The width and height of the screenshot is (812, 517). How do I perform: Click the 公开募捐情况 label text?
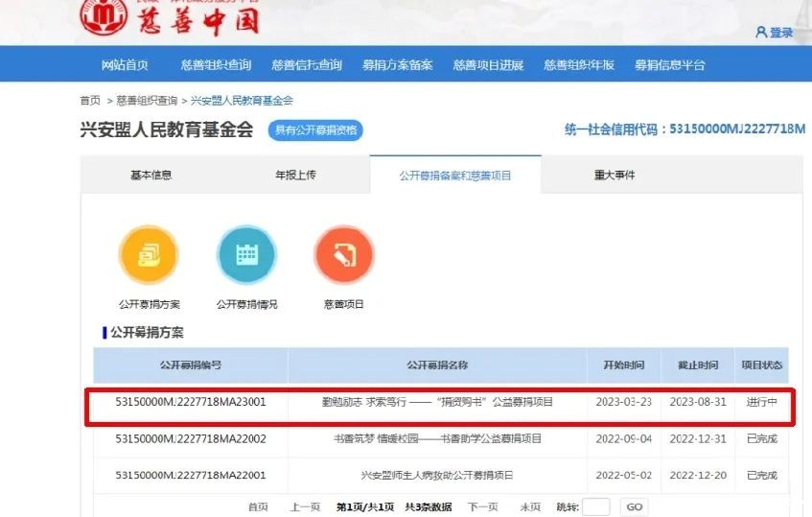click(x=247, y=304)
